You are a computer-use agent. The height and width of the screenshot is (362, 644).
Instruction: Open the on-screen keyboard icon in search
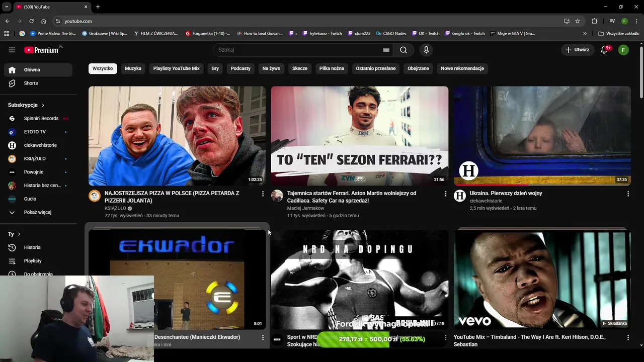pyautogui.click(x=386, y=50)
